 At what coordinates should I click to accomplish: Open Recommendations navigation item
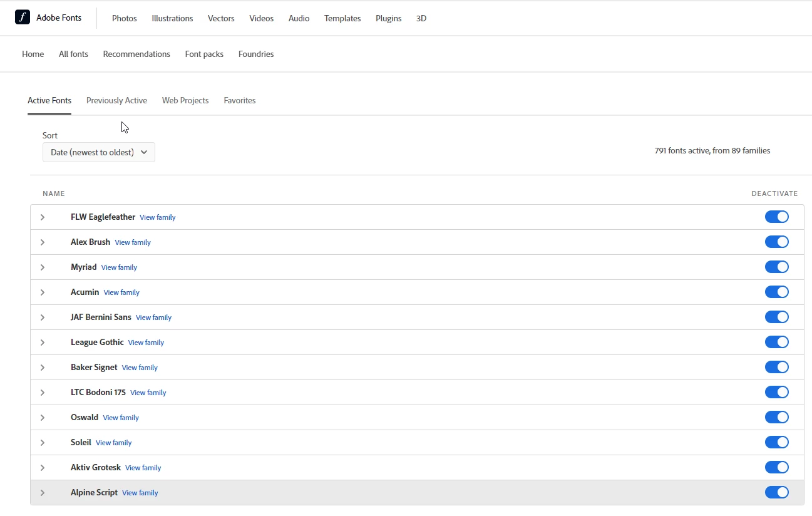point(136,54)
